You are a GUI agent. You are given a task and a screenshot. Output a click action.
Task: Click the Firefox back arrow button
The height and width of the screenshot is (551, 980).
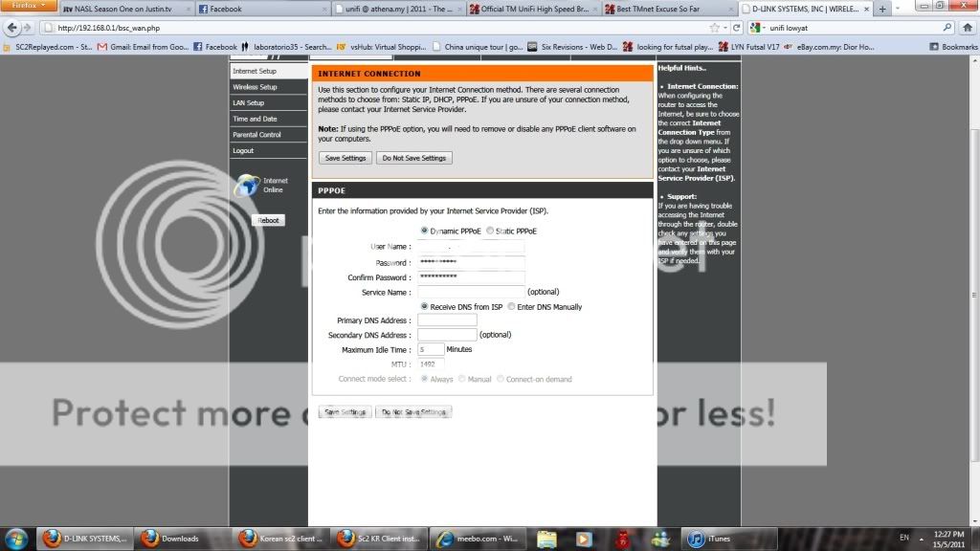(13, 28)
